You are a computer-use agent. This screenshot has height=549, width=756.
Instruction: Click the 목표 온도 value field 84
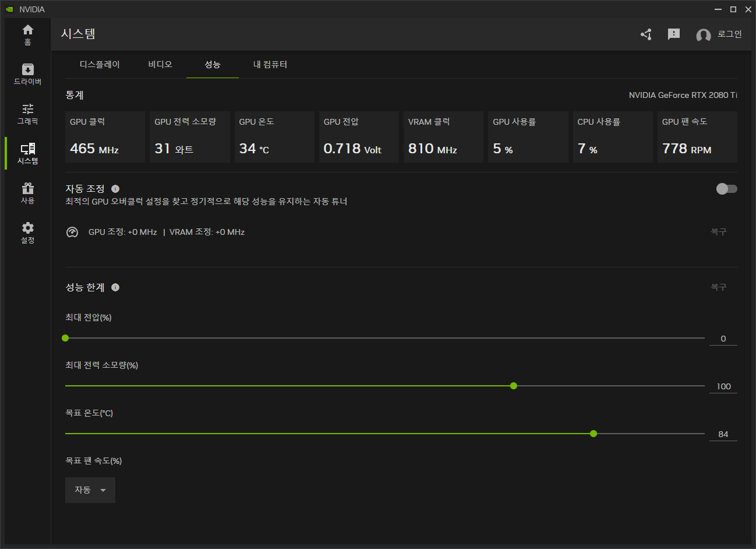point(723,434)
